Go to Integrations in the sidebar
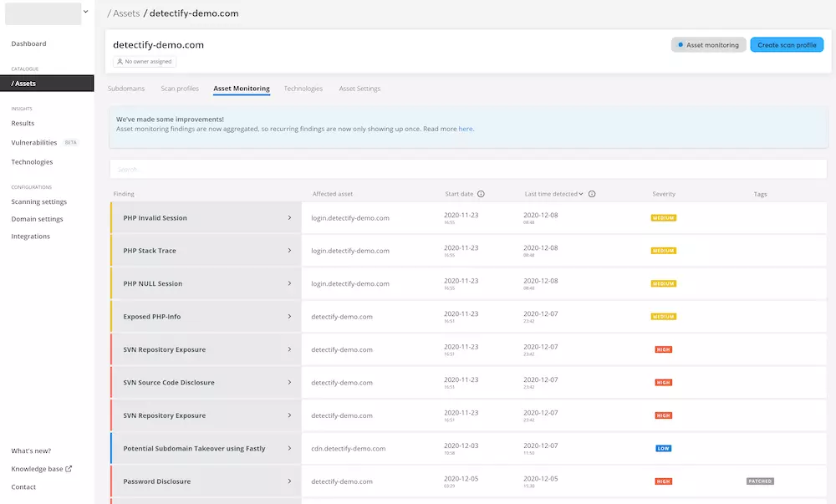Screen dimensions: 836x504 click(x=31, y=237)
